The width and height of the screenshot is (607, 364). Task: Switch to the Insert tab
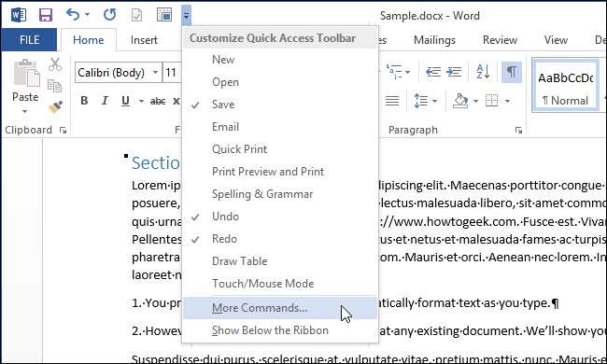pyautogui.click(x=144, y=40)
